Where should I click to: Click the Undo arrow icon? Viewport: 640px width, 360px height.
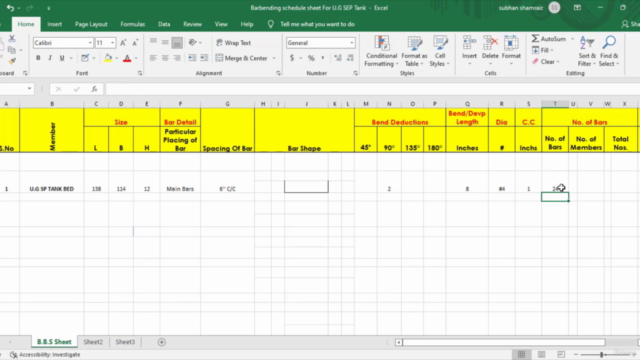(10, 8)
